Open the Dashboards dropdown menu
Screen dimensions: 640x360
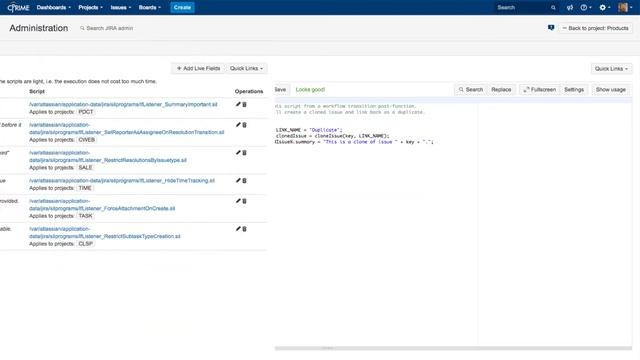(x=53, y=7)
